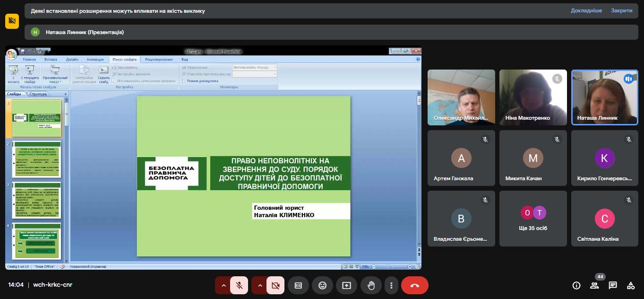Click the 'Докладніше' link in the banner
Image resolution: width=644 pixels, height=299 pixels.
coord(586,11)
